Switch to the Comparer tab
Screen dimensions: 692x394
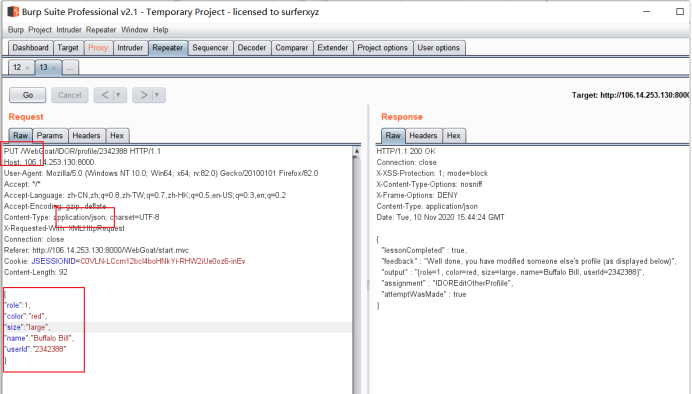pos(292,48)
